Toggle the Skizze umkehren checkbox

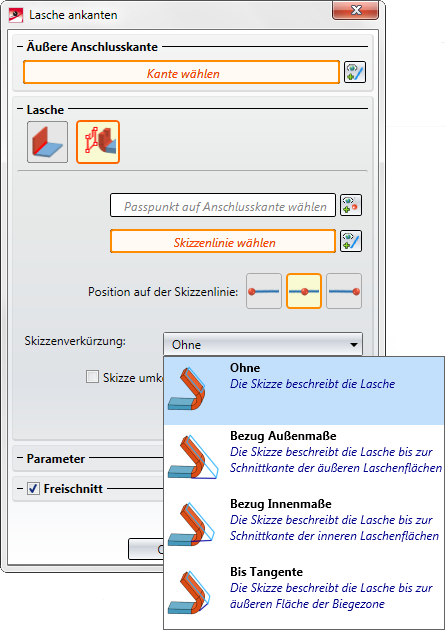(92, 377)
